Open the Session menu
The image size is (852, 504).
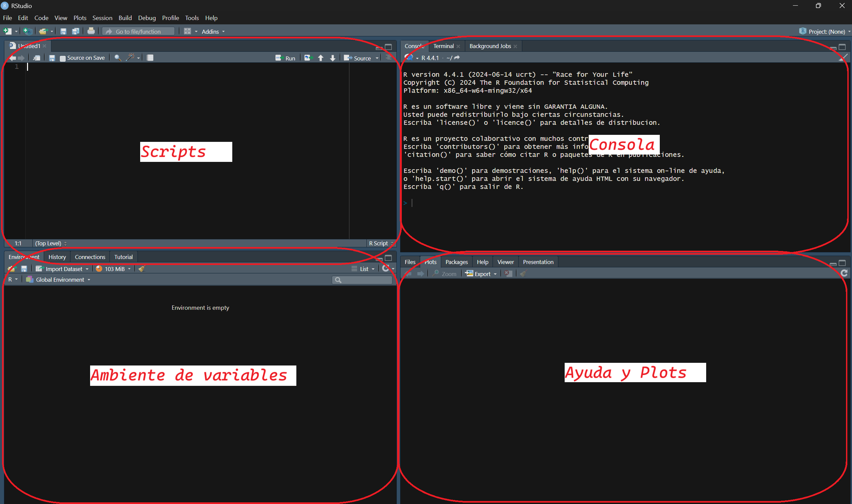pos(102,18)
